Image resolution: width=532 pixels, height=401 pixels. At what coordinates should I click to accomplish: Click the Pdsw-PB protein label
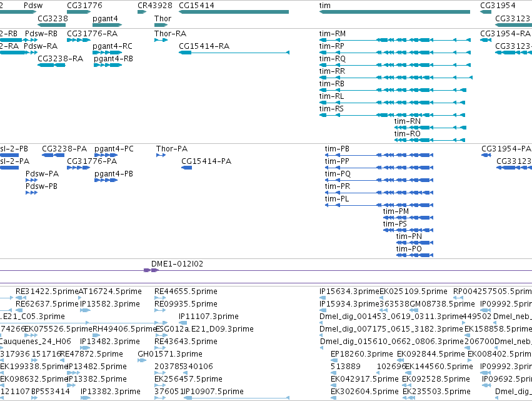coord(41,187)
